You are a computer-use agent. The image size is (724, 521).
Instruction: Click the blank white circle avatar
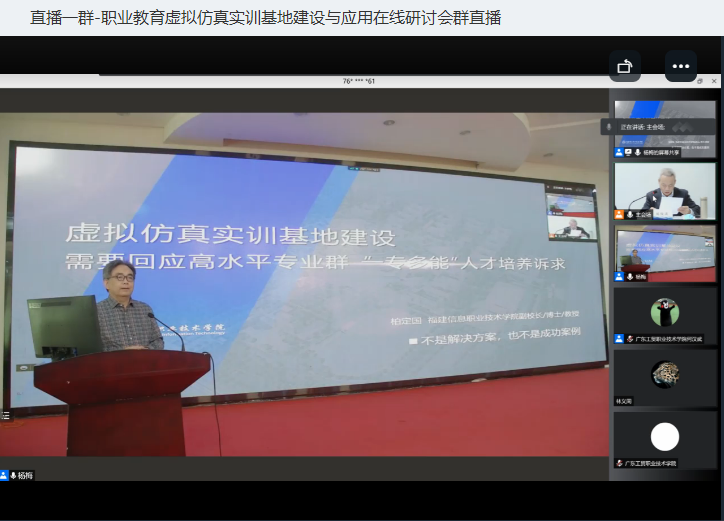pos(664,437)
